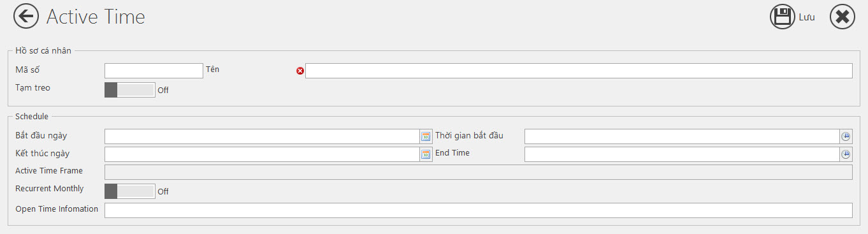Screen dimensions: 868x234
Task: Open clock picker for Thời gian bắt đầu
Action: 846,136
